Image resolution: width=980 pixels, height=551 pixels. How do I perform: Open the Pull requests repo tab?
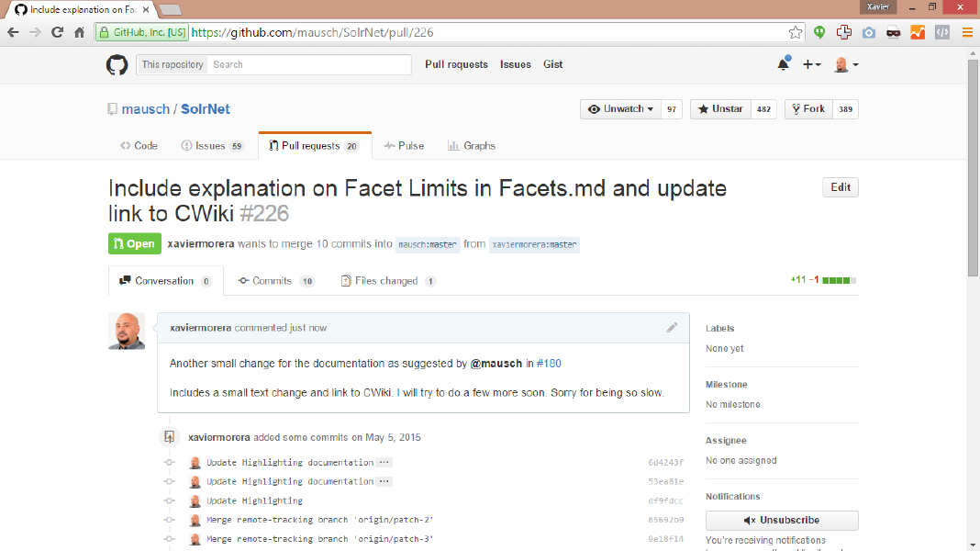click(315, 146)
